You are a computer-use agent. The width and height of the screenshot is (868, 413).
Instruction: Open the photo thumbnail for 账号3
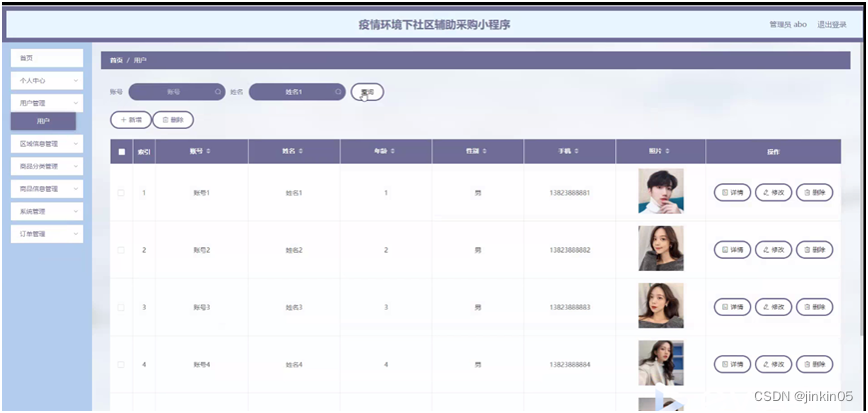661,305
